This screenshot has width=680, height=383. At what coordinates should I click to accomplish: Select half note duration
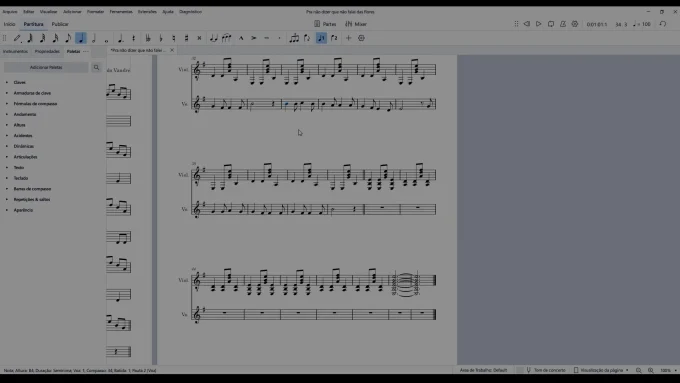(x=94, y=38)
